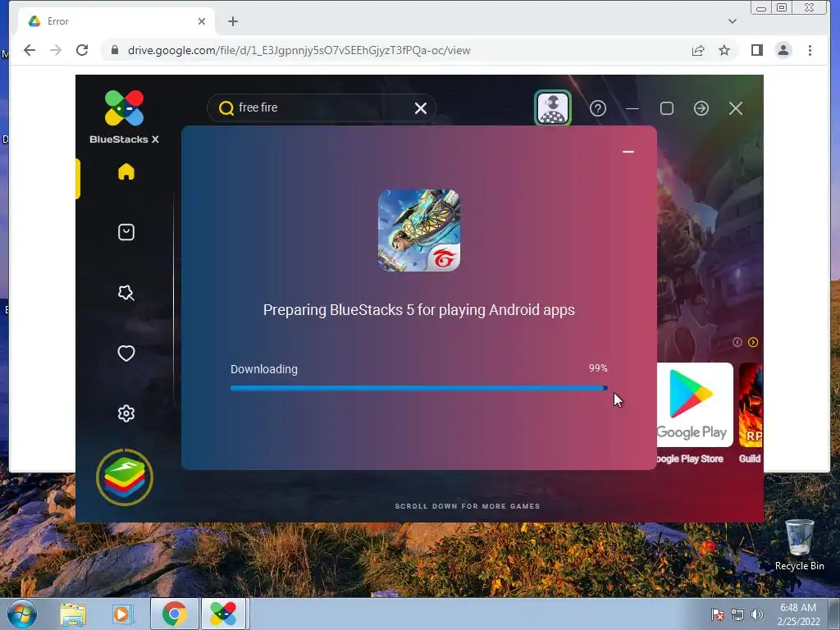This screenshot has height=630, width=840.
Task: Click the network tray icon
Action: [737, 614]
